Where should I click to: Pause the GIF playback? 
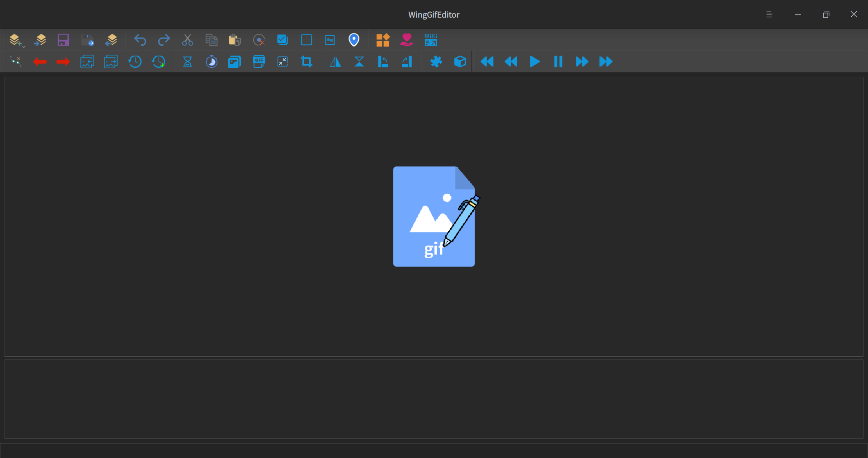(x=558, y=61)
